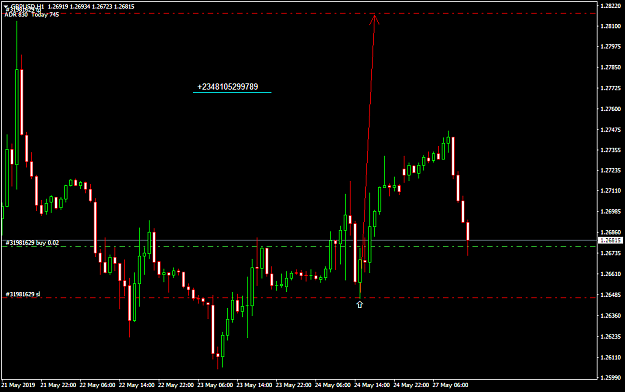Click the 24 May 22:00 time label
This screenshot has height=392, width=625.
411,385
